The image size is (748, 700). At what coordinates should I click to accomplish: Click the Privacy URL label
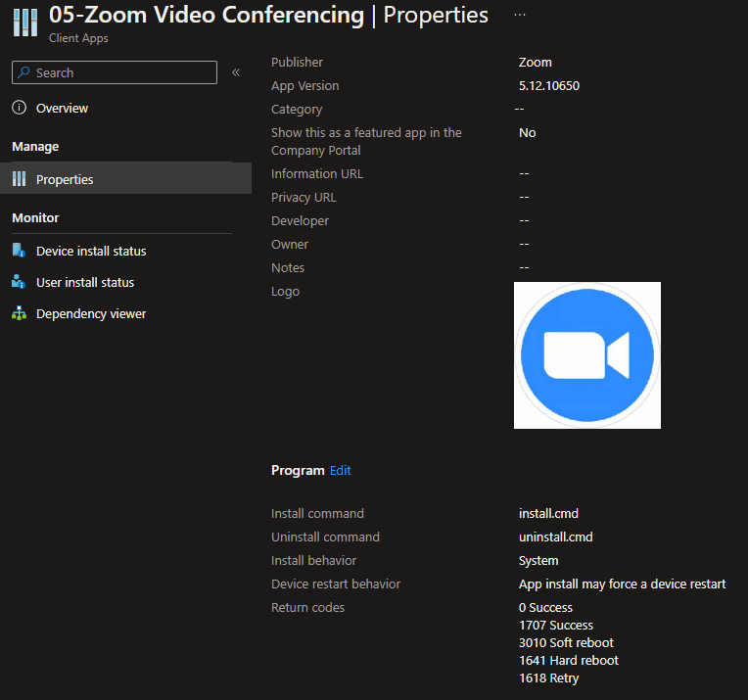tap(304, 197)
